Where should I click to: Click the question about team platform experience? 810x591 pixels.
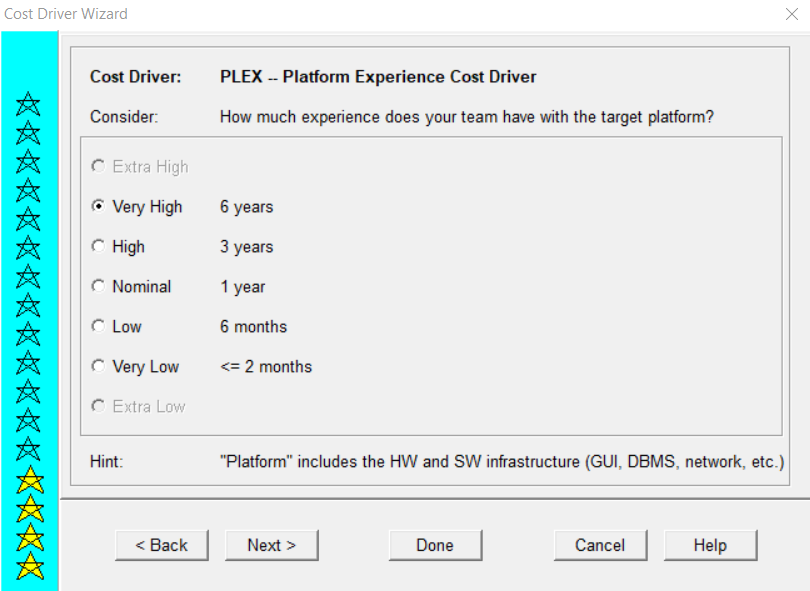[x=466, y=117]
